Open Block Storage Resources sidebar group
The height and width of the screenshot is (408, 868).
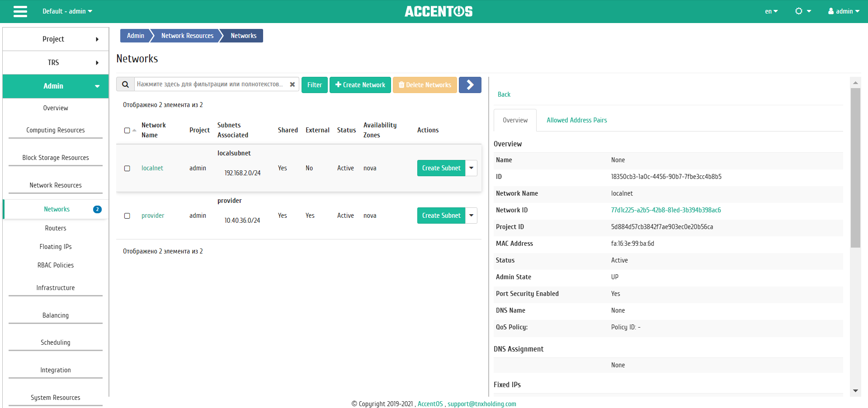tap(56, 158)
